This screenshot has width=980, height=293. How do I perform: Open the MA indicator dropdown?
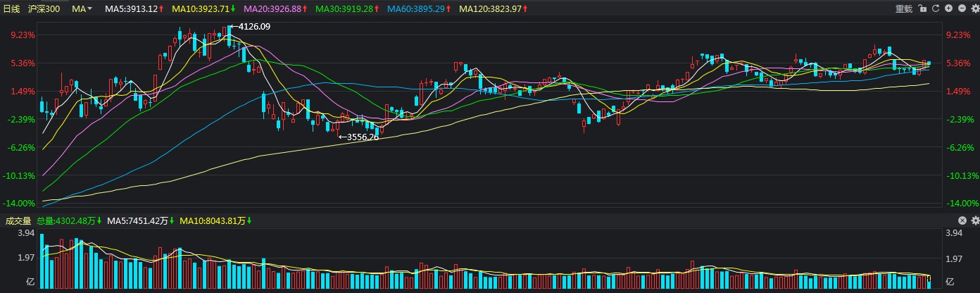pyautogui.click(x=82, y=8)
